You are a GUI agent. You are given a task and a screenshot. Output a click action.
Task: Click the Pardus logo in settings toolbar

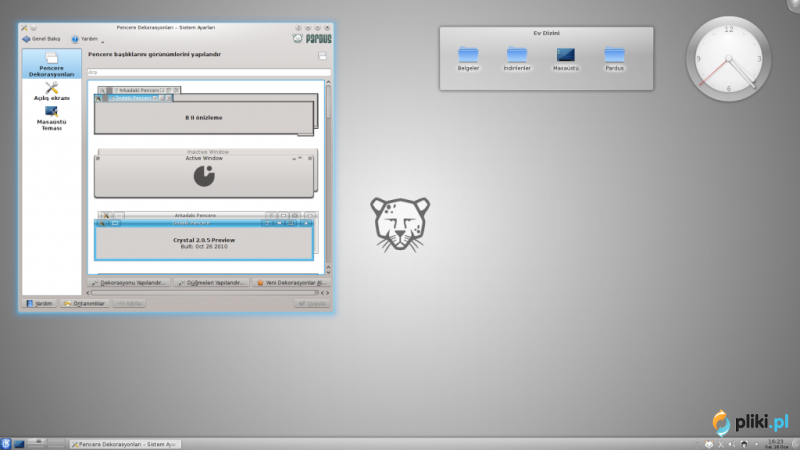[x=312, y=39]
